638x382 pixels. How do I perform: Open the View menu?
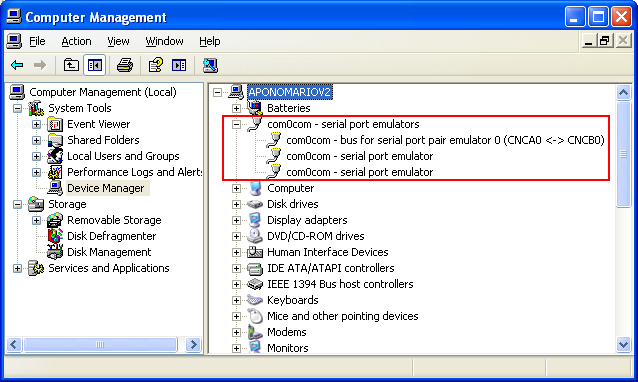tap(118, 41)
